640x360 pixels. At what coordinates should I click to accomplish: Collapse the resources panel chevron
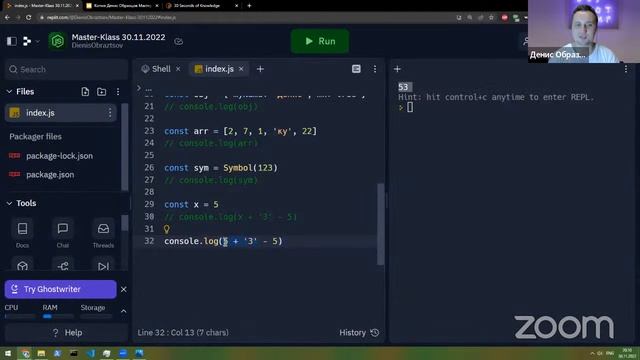click(x=124, y=311)
